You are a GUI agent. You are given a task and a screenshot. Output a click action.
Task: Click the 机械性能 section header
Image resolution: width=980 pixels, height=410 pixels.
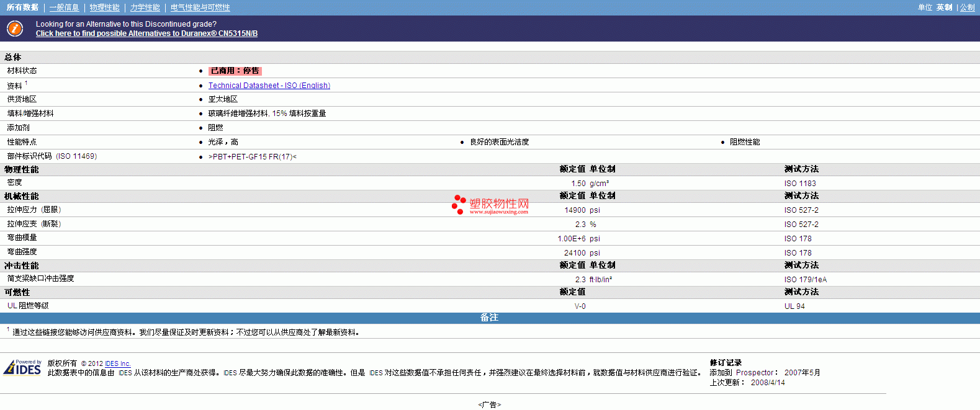click(x=22, y=196)
